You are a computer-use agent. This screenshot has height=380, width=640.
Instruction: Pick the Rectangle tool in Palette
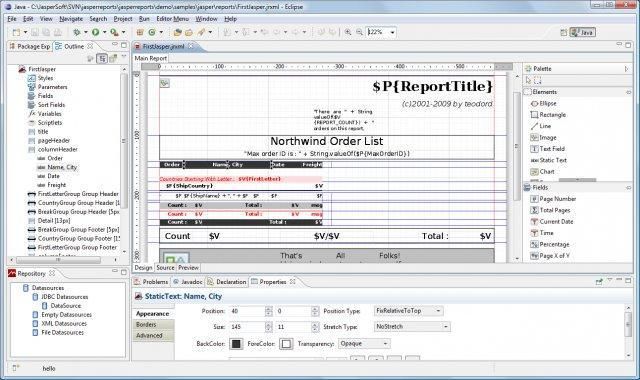(x=548, y=115)
